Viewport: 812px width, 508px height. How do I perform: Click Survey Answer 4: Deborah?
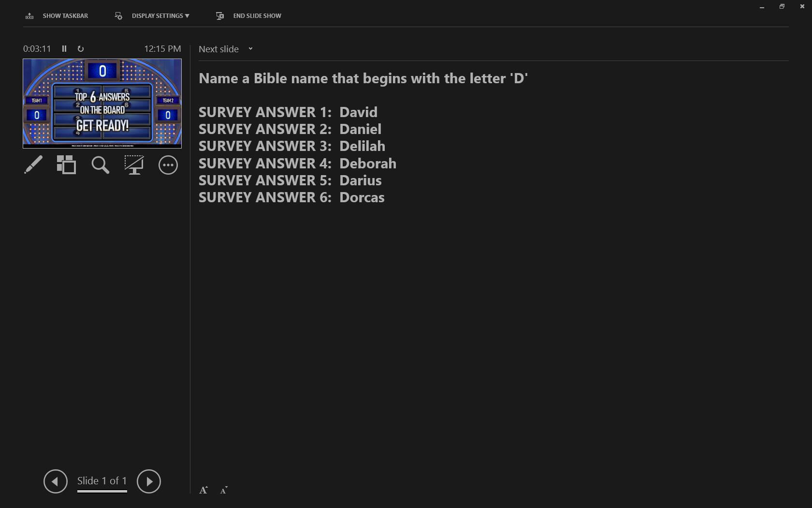(298, 164)
